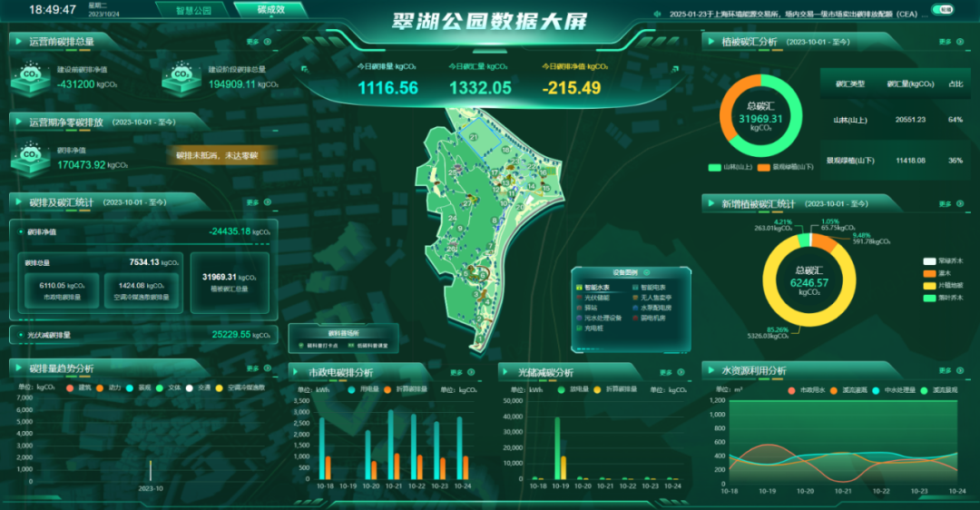Click the orange 灌木 legend color swatch
The width and height of the screenshot is (980, 510).
coord(929,272)
